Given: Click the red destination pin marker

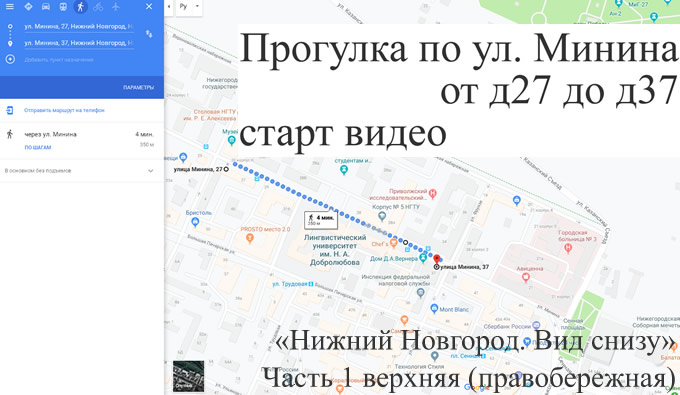Looking at the screenshot, I should [x=437, y=259].
